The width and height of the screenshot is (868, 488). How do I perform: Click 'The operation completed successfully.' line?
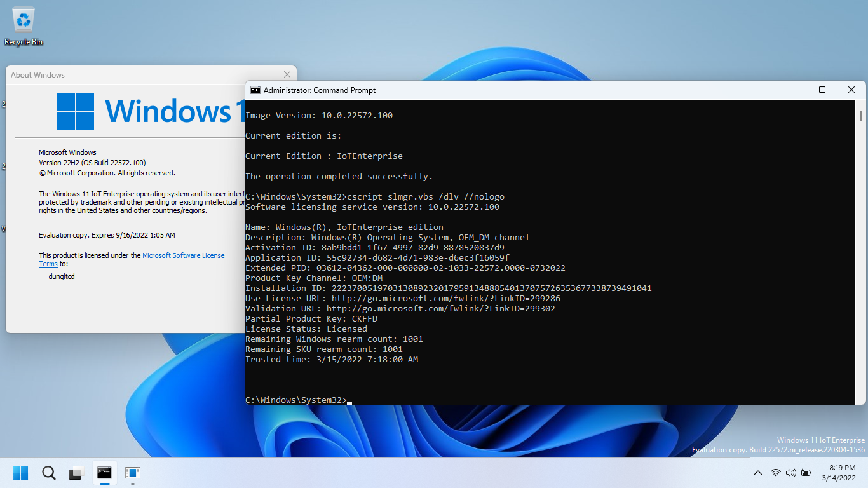click(339, 177)
